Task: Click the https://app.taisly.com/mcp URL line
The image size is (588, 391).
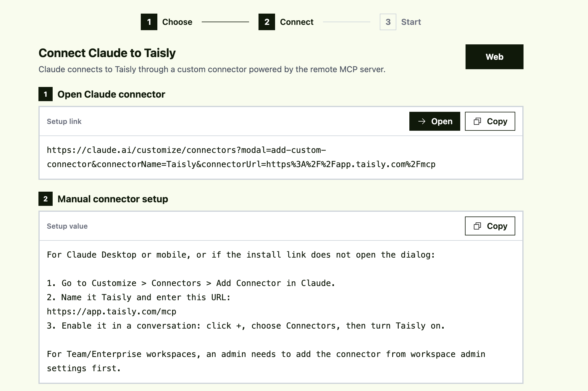Action: point(112,311)
